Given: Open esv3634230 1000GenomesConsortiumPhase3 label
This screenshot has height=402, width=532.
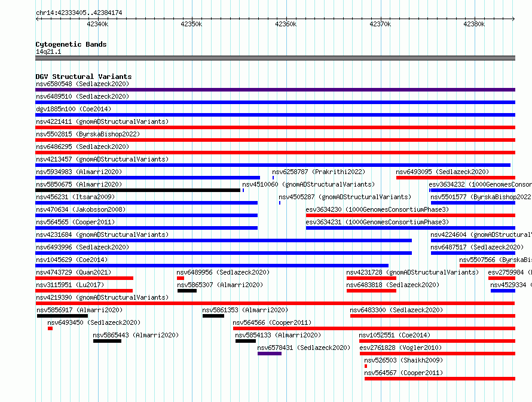Looking at the screenshot, I should click(377, 209).
